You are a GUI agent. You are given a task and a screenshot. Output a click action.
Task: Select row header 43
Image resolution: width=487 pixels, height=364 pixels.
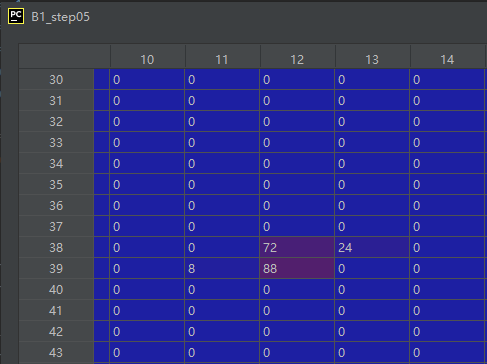pyautogui.click(x=56, y=353)
